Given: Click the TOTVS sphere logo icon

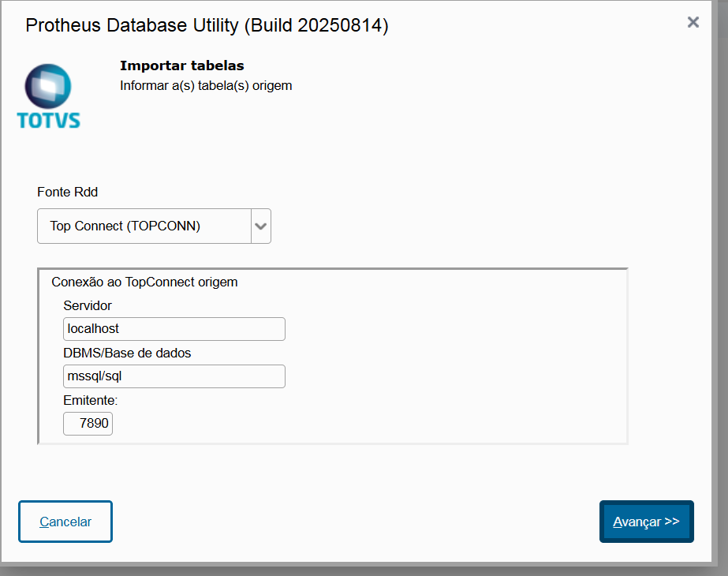Looking at the screenshot, I should tap(48, 86).
